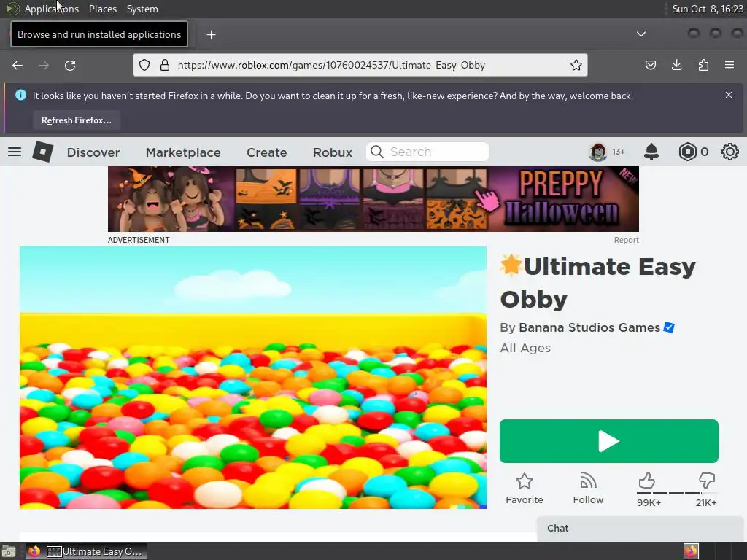Click the Firefox tray icon at bottom right
This screenshot has width=747, height=560.
(x=691, y=551)
